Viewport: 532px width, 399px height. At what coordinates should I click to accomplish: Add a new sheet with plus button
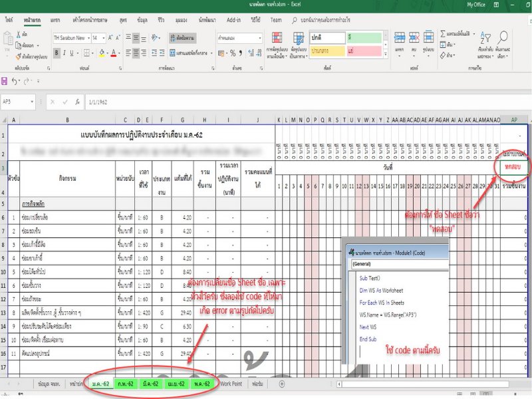tap(283, 384)
